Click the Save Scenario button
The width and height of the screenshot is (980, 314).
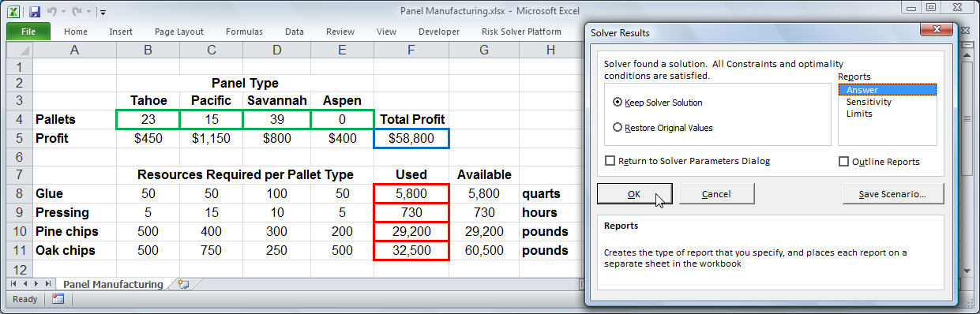[893, 193]
